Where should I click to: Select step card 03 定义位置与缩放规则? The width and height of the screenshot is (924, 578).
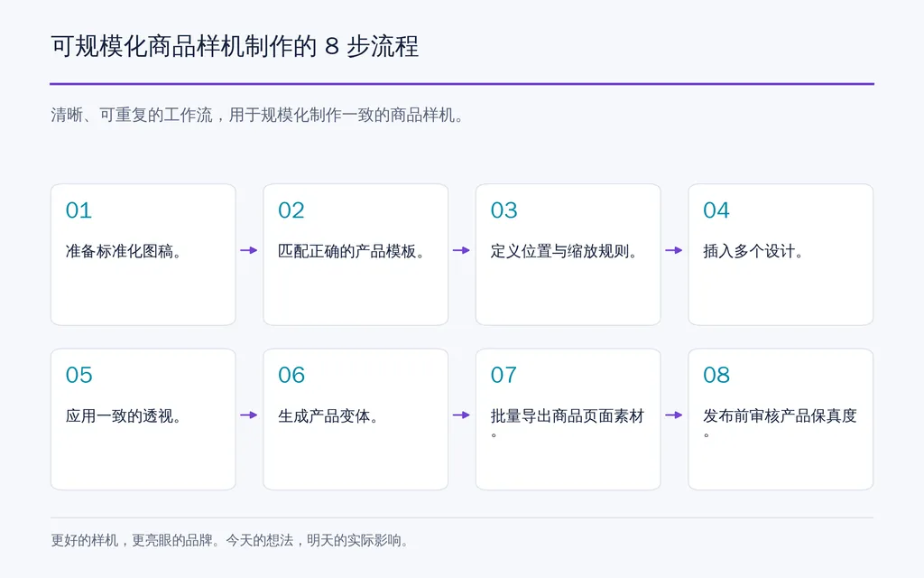tap(568, 254)
